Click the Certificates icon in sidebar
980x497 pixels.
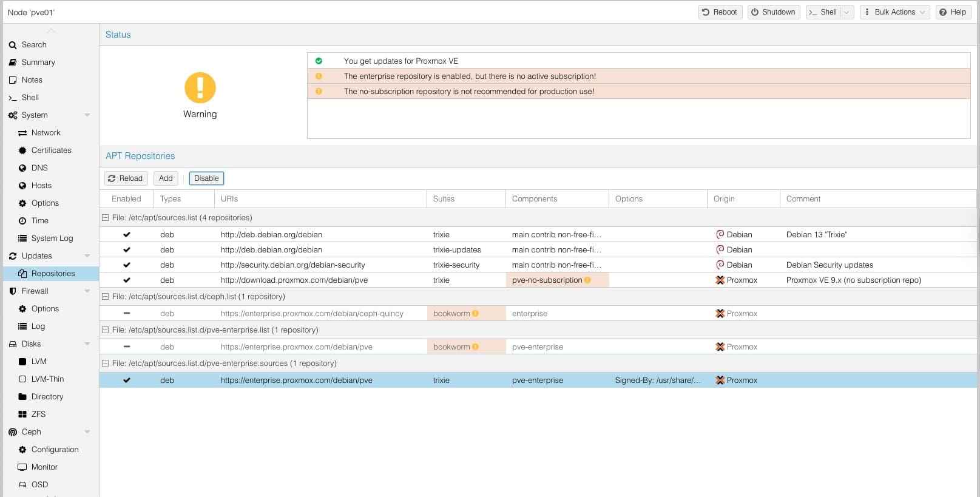[x=22, y=150]
